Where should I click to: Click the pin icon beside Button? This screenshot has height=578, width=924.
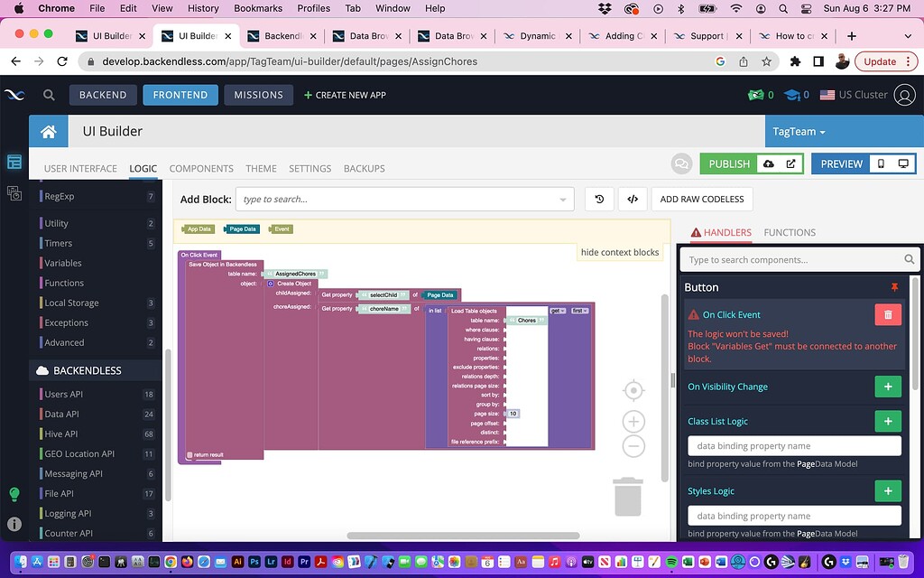(x=894, y=287)
